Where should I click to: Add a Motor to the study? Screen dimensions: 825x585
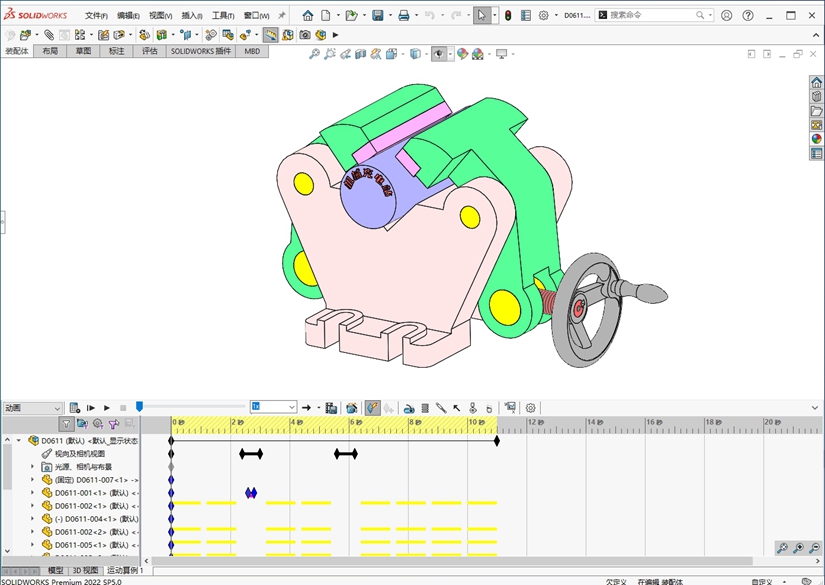click(x=408, y=408)
